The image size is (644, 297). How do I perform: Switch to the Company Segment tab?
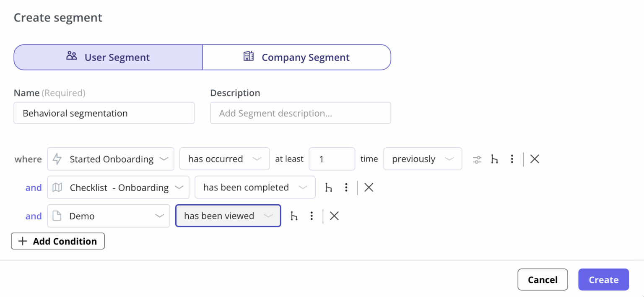(296, 57)
